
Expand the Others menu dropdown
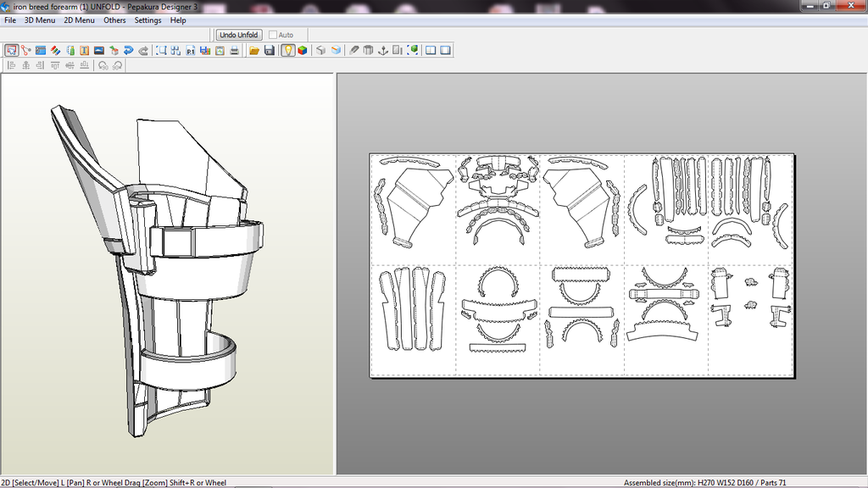(114, 20)
